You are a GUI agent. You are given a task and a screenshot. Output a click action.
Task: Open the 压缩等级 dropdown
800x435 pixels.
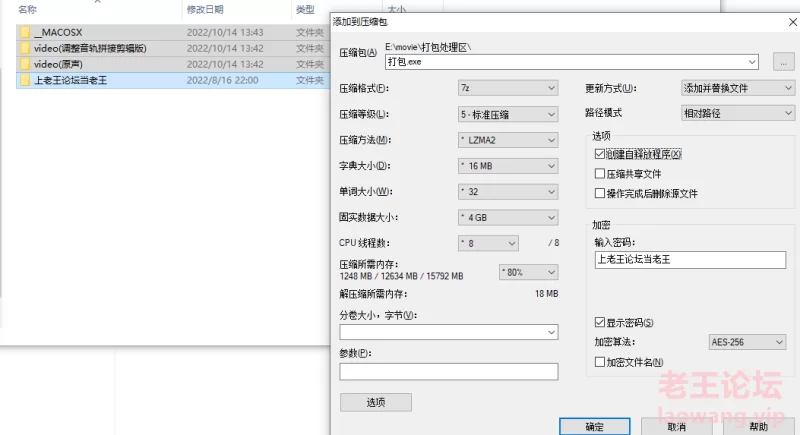tap(508, 114)
